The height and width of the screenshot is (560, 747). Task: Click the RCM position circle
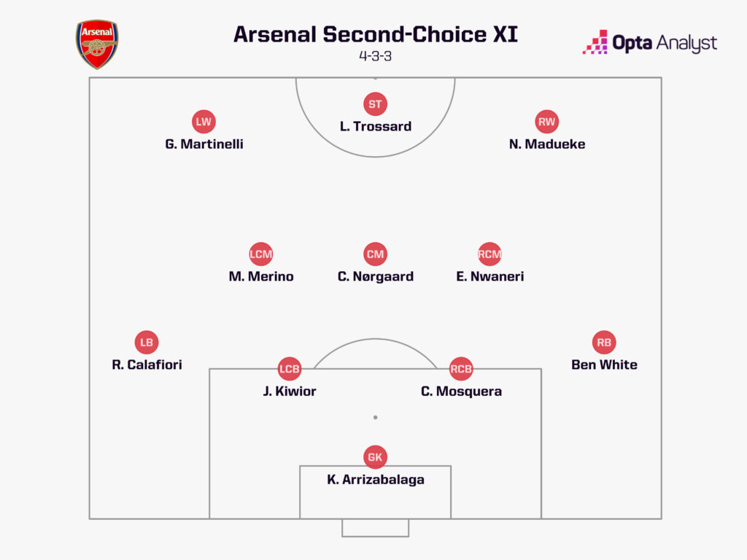489,254
